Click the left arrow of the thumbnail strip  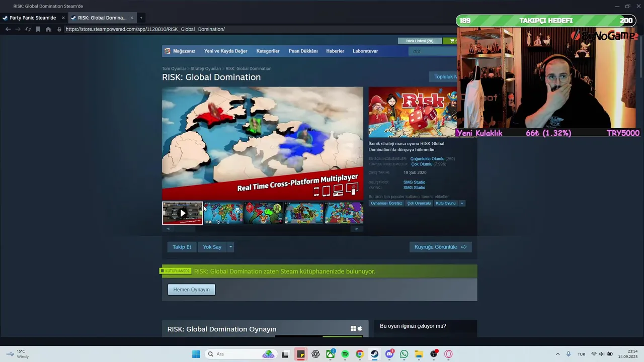168,229
